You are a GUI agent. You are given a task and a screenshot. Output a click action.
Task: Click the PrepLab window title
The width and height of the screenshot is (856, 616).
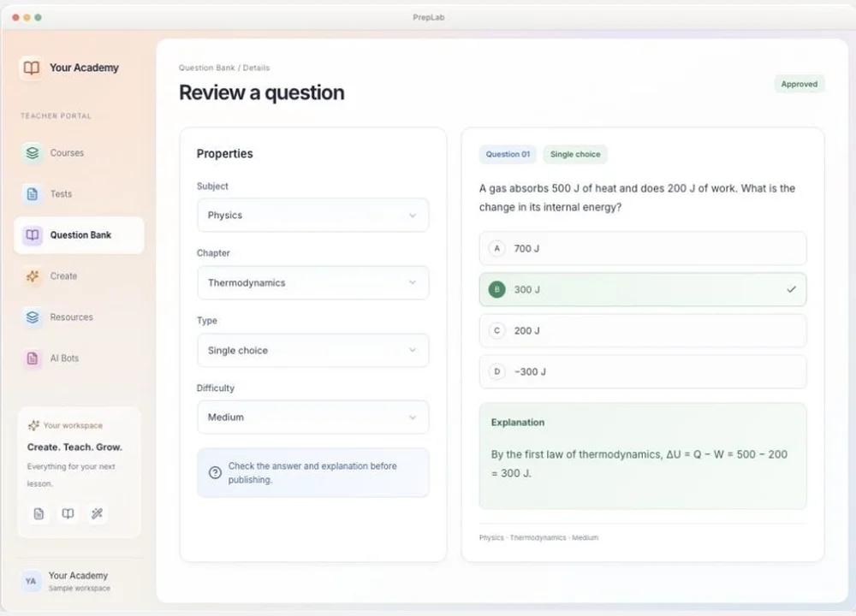pyautogui.click(x=429, y=17)
